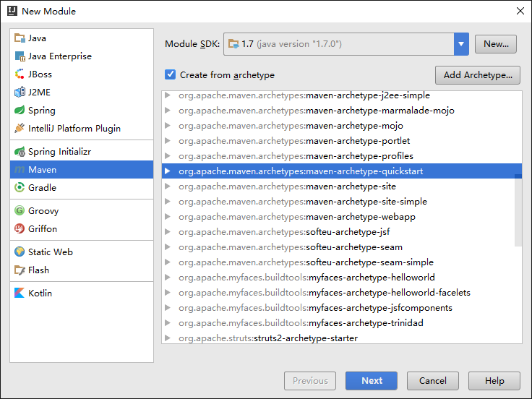
Task: Click the Griffon icon
Action: pyautogui.click(x=20, y=229)
